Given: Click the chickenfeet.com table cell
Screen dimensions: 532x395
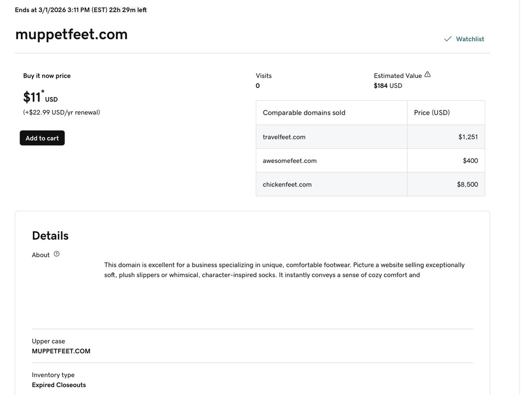Looking at the screenshot, I should click(332, 184).
